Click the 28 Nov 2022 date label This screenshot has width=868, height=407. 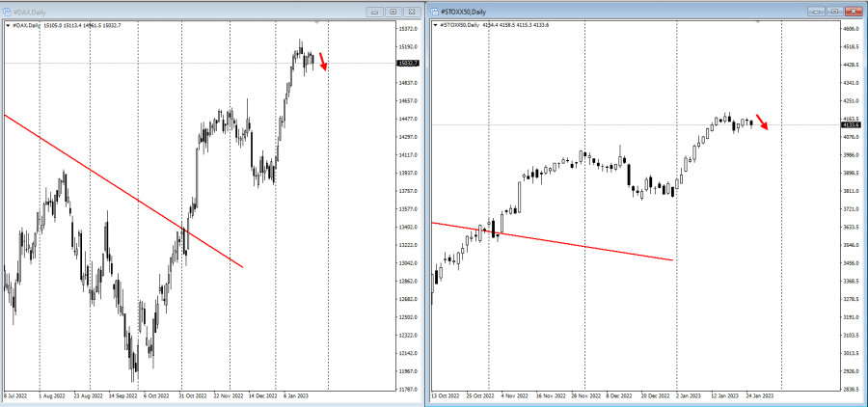[x=586, y=396]
